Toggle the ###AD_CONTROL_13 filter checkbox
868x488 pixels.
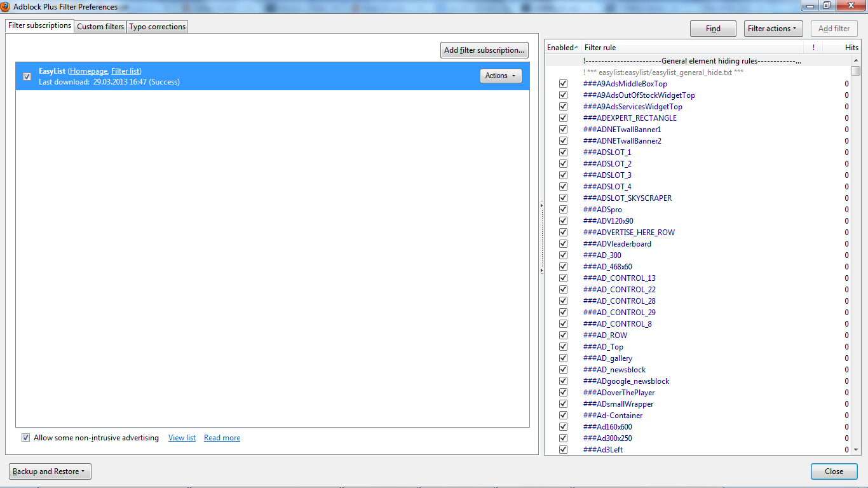(563, 278)
